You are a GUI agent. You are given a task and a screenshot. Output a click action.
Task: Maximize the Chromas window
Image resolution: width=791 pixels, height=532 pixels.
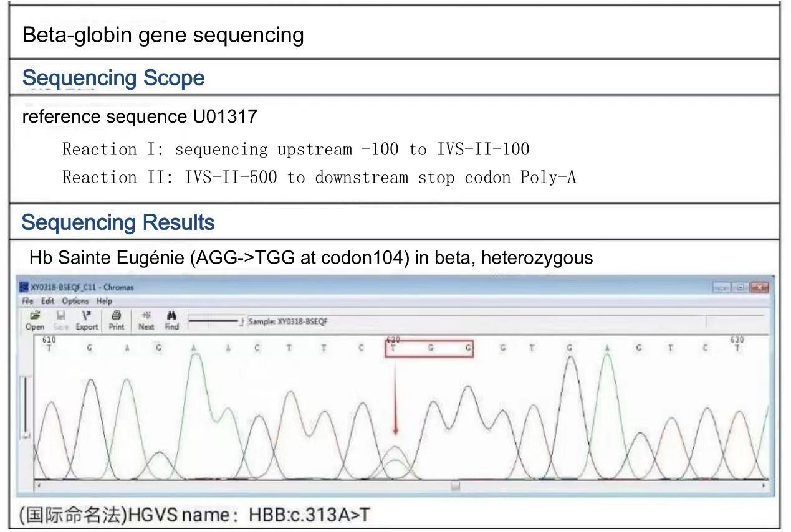point(740,287)
